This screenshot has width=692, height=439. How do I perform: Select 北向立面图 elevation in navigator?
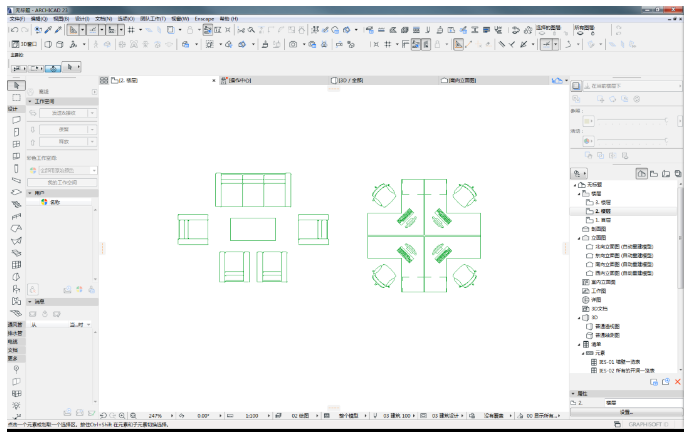click(x=619, y=247)
